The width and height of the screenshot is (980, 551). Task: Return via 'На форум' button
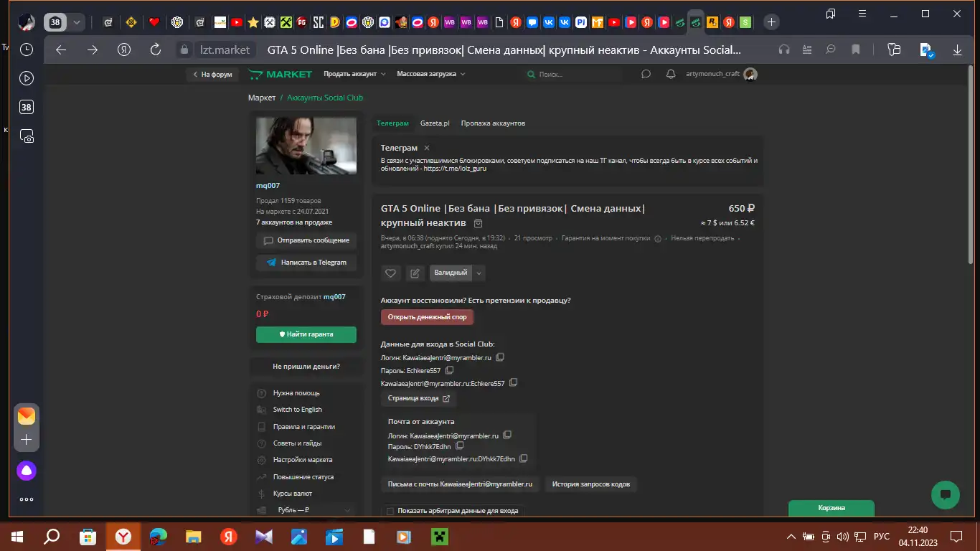(x=212, y=75)
